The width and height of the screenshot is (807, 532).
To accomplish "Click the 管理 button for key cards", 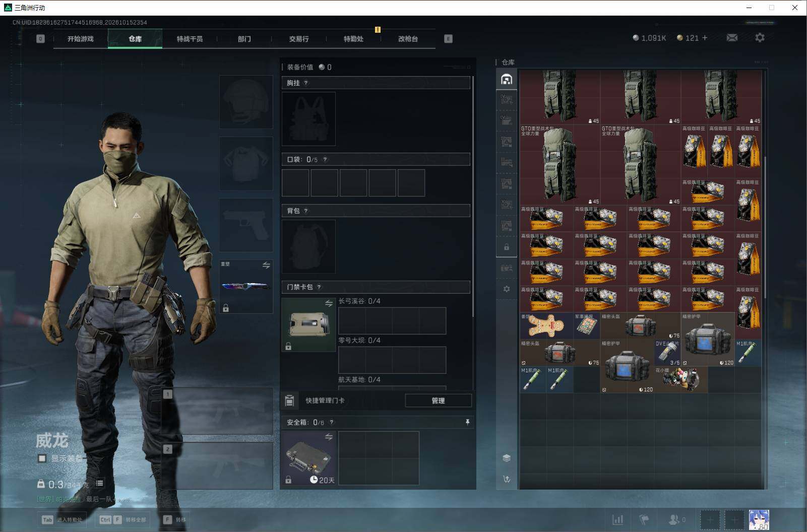I will tap(438, 401).
